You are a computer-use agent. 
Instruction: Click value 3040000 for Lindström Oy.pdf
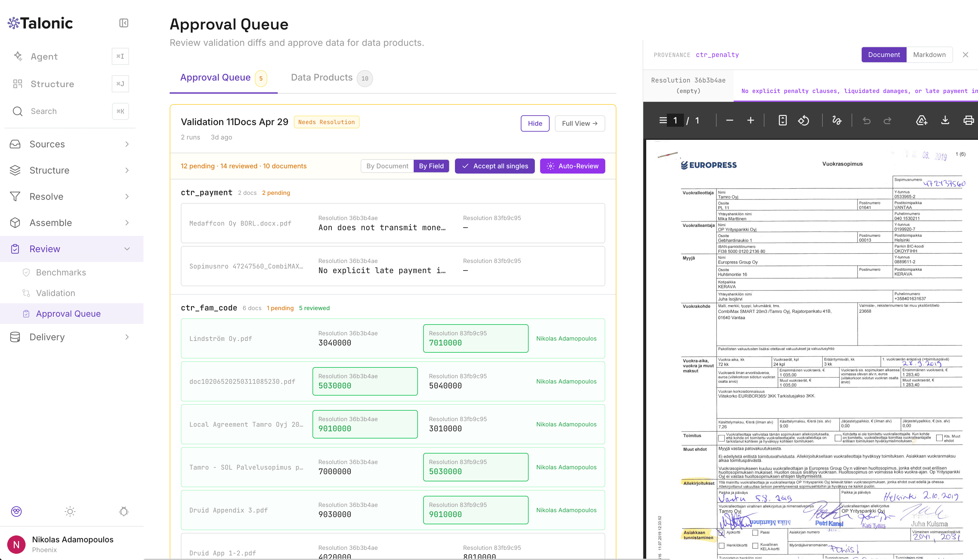pyautogui.click(x=335, y=343)
